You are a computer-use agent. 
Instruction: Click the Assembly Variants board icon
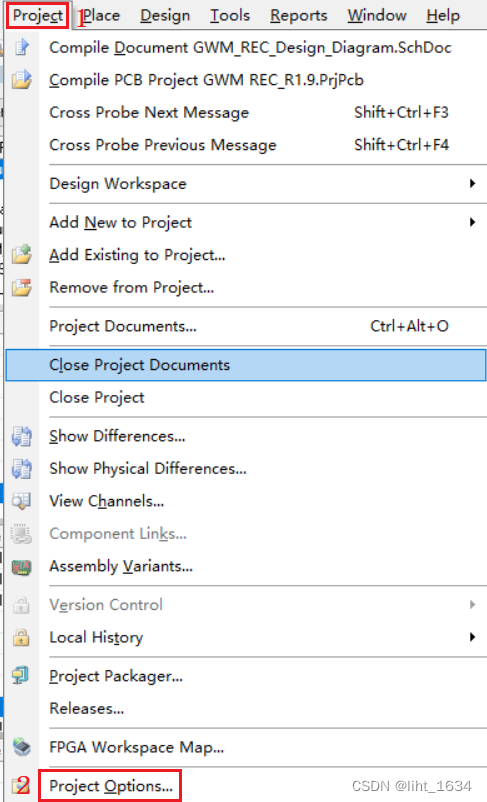click(x=21, y=567)
